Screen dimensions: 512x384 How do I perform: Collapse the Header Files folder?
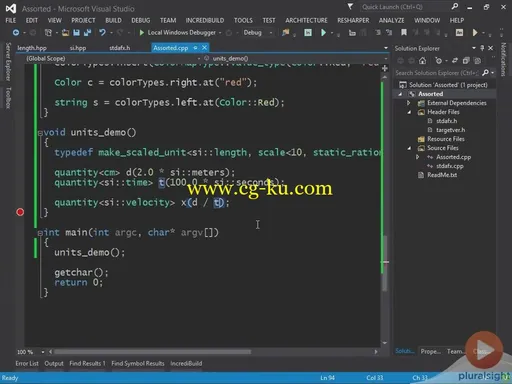tap(409, 112)
